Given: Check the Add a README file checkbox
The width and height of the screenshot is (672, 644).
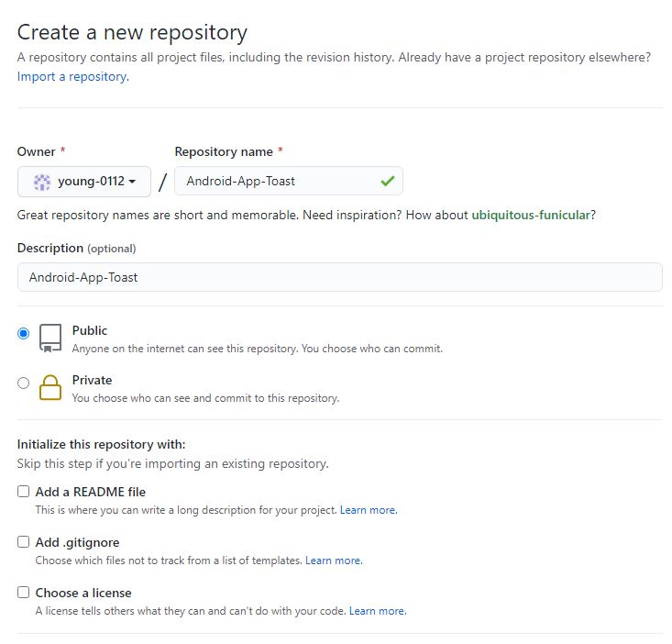Looking at the screenshot, I should pos(24,492).
